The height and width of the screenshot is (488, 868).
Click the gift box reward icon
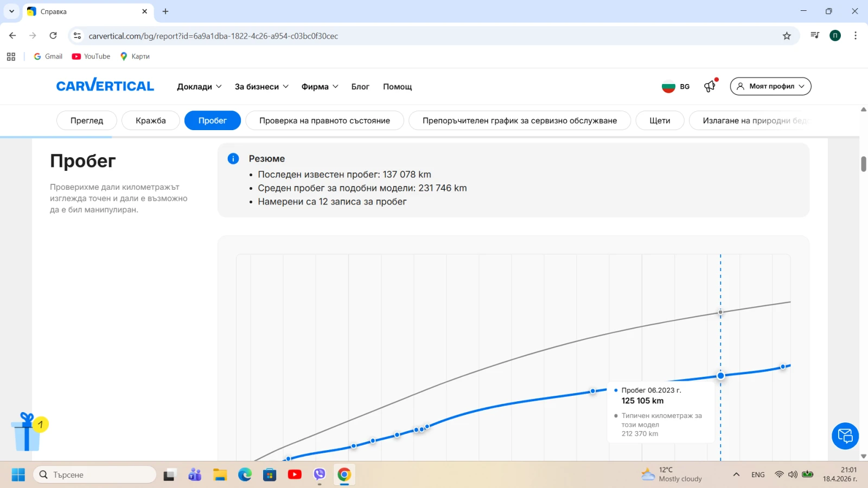pos(27,433)
